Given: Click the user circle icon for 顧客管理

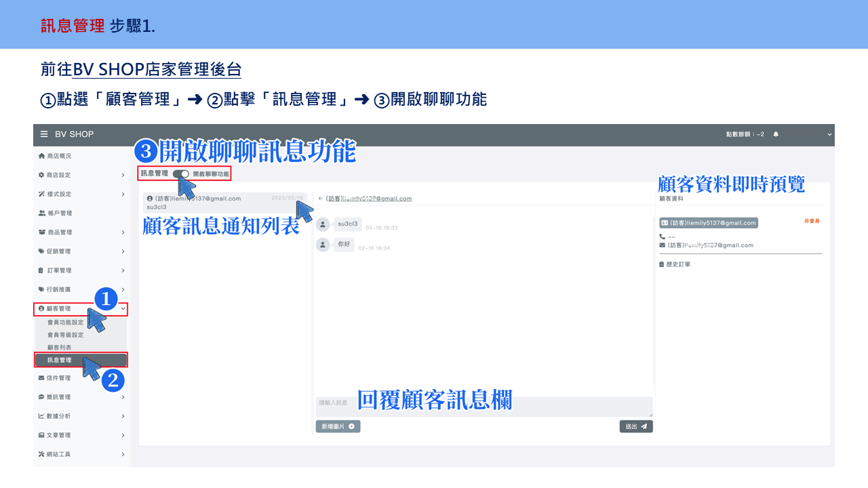Looking at the screenshot, I should tap(41, 308).
